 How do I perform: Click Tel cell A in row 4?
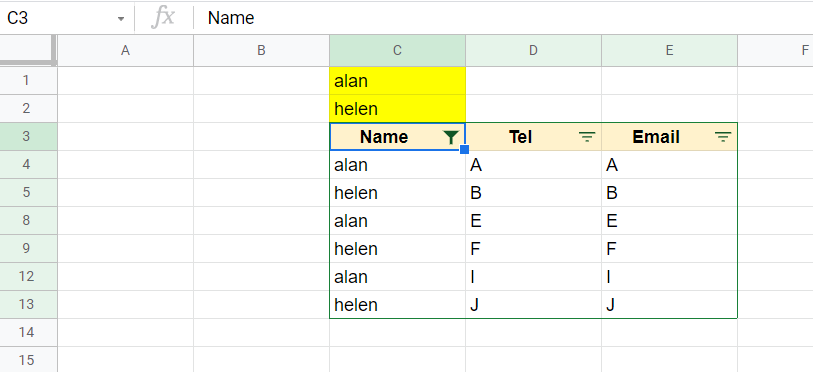534,165
